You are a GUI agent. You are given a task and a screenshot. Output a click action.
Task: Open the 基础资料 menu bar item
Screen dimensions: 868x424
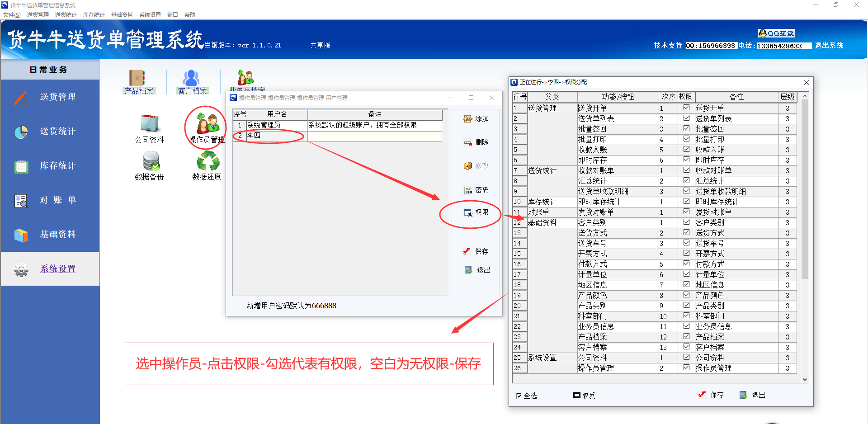tap(122, 15)
